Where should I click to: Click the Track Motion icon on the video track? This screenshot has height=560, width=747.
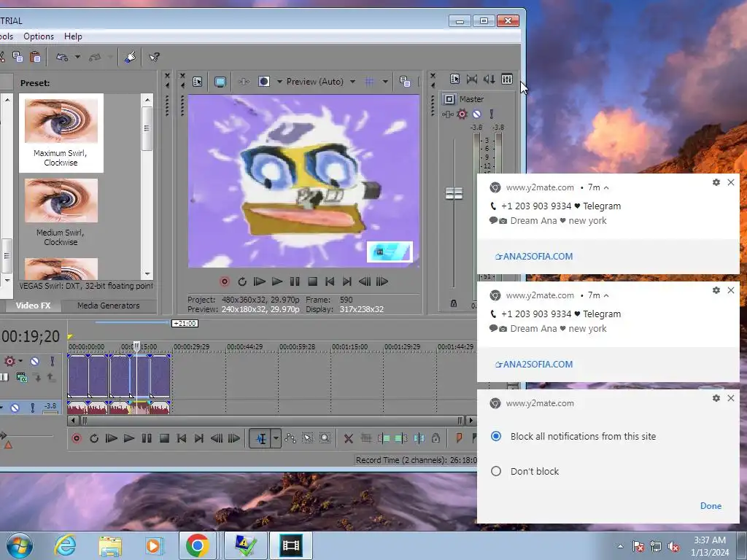[x=21, y=378]
